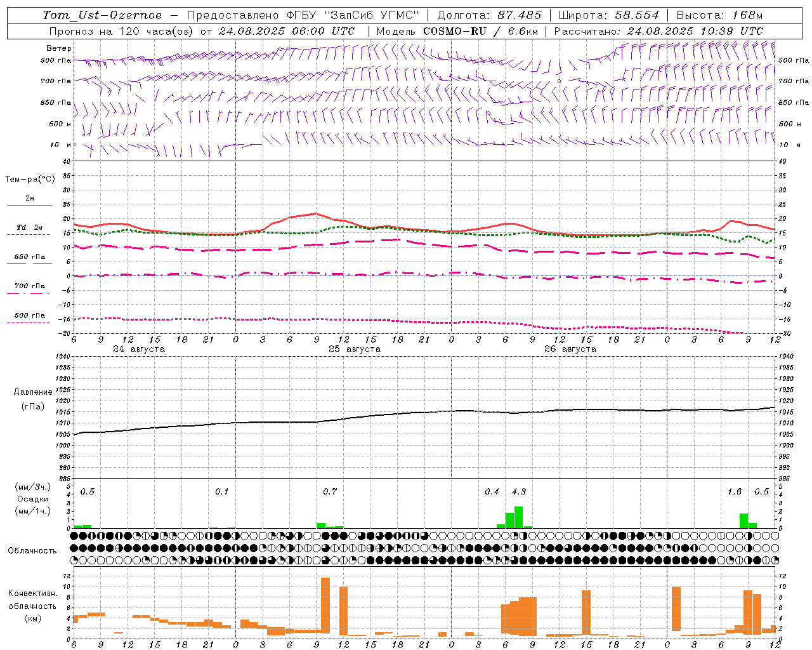Image resolution: width=812 pixels, height=650 pixels.
Task: Click the '1.6' precipitation total value
Action: [735, 492]
